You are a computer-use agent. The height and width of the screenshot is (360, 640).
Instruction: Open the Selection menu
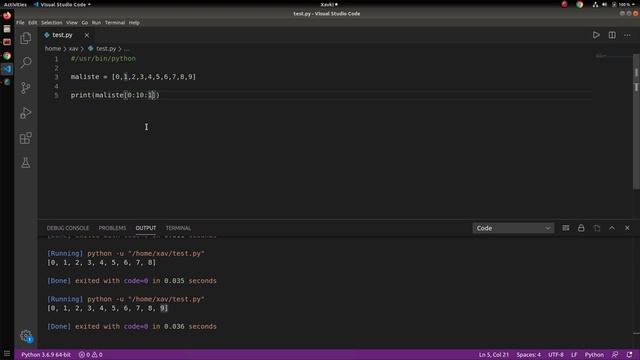pyautogui.click(x=51, y=23)
